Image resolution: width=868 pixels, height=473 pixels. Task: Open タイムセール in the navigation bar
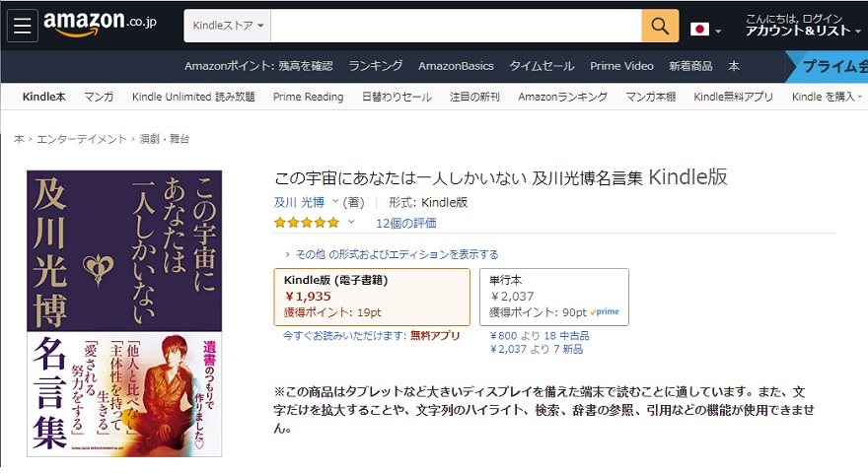click(542, 66)
